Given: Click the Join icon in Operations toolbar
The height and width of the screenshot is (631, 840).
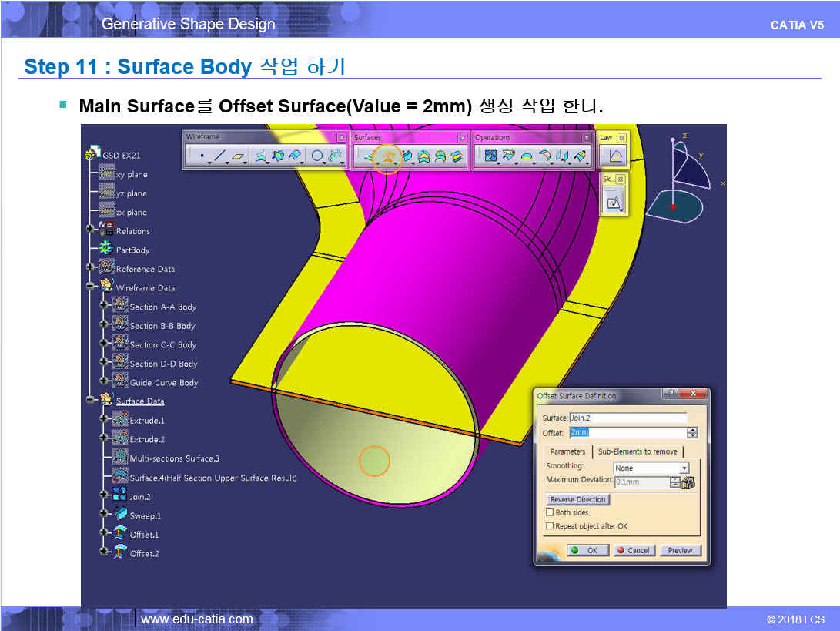Looking at the screenshot, I should tap(490, 157).
